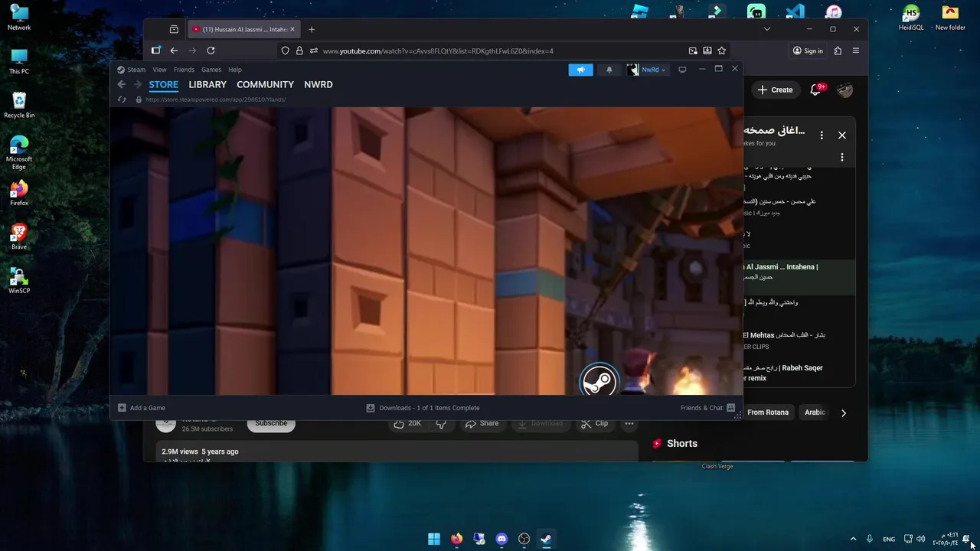Go back in the Steam store browser

121,84
